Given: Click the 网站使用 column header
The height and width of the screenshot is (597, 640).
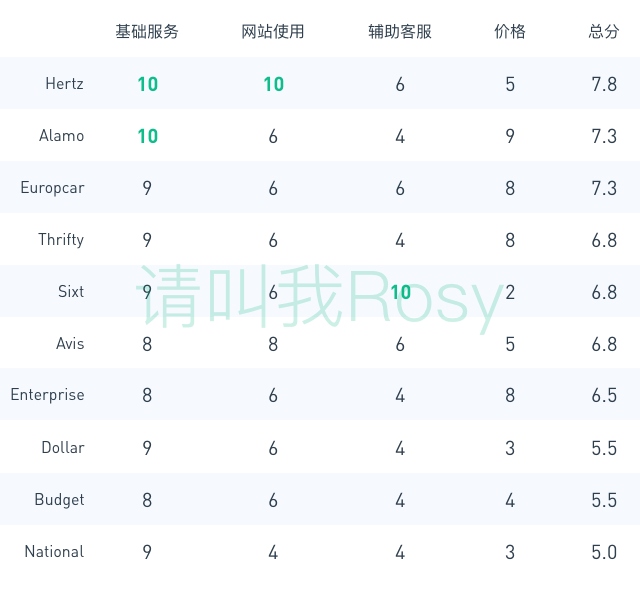Looking at the screenshot, I should (x=273, y=31).
